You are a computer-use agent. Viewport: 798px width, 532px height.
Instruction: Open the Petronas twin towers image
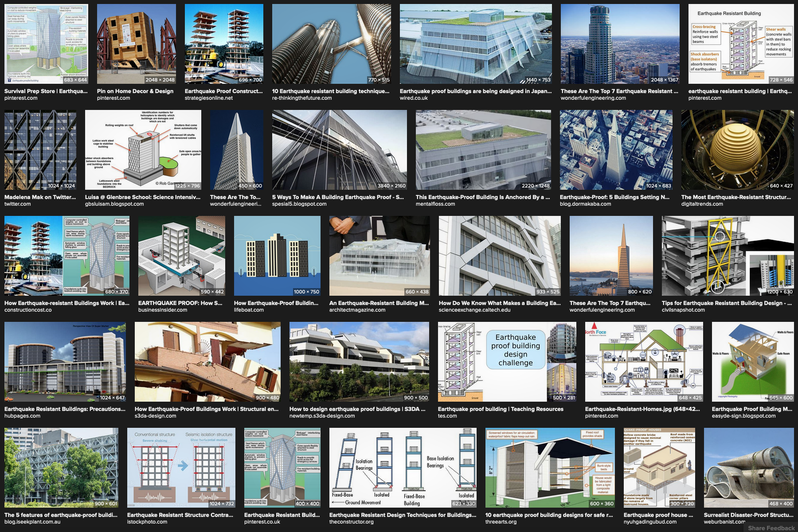point(331,44)
